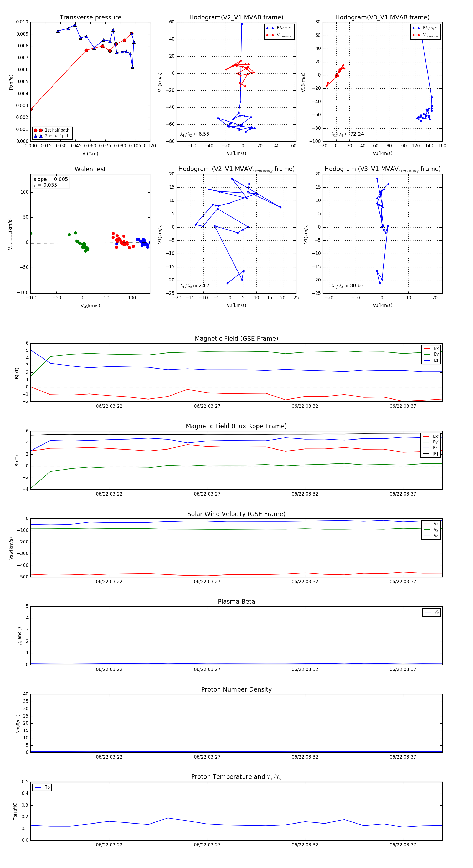Image resolution: width=473 pixels, height=868 pixels.
Task: Click the 'Vsw(km/s)' y-axis label
Action: click(11, 548)
